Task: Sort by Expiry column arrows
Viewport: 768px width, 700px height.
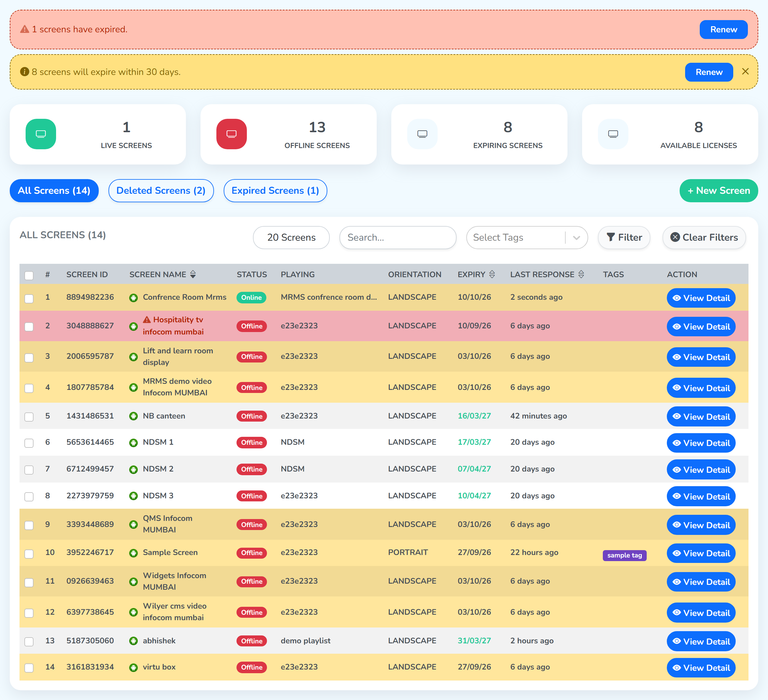Action: (x=492, y=274)
